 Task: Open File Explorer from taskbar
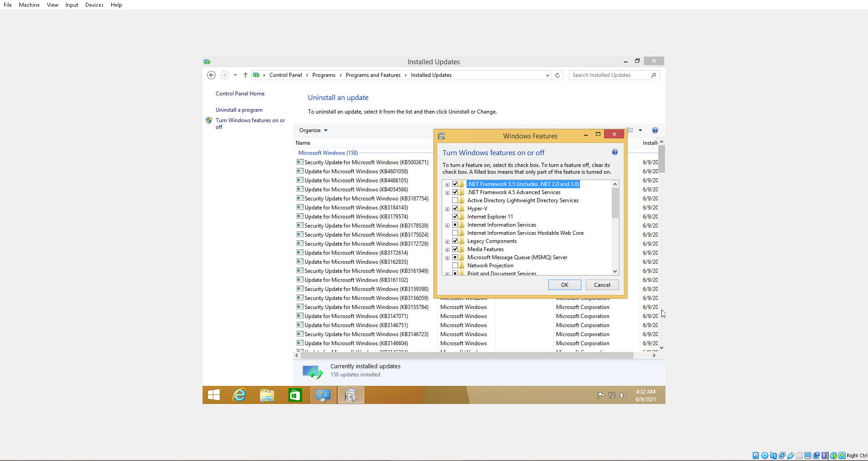(x=267, y=395)
